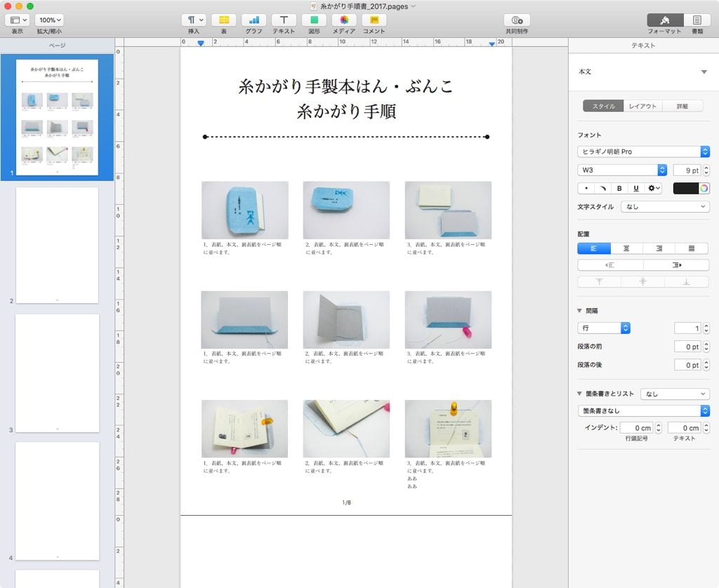Select page 1 thumbnail

tap(57, 117)
